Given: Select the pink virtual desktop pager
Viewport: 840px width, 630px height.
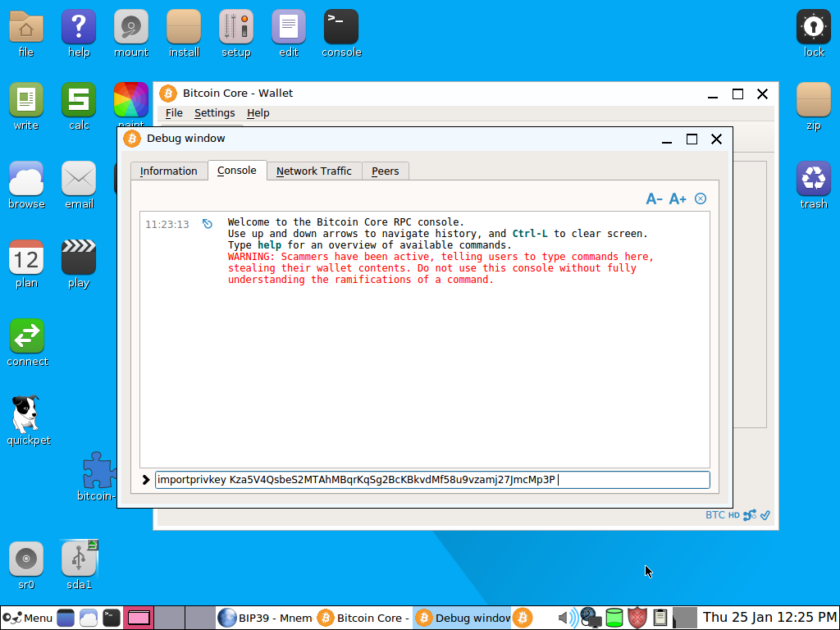Looking at the screenshot, I should coord(139,618).
